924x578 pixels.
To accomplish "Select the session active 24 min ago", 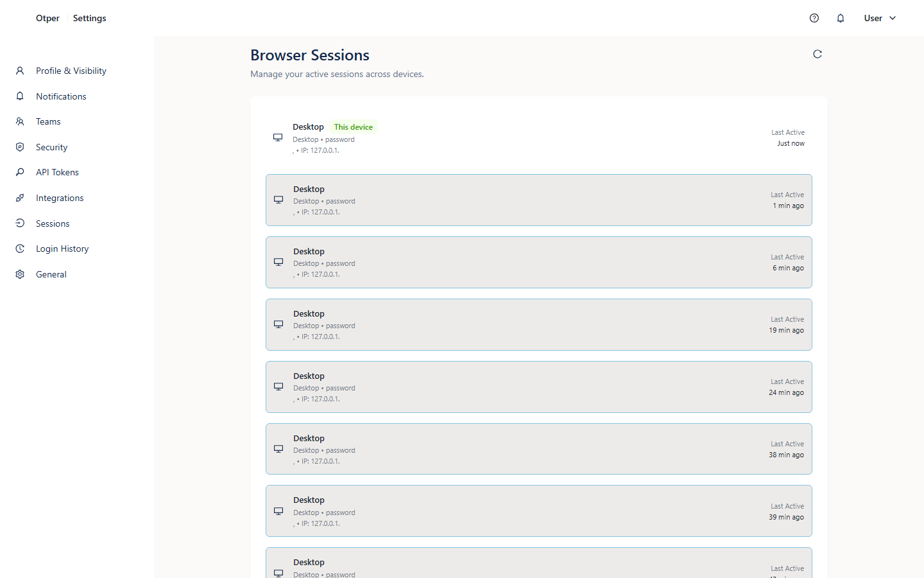I will [x=539, y=387].
